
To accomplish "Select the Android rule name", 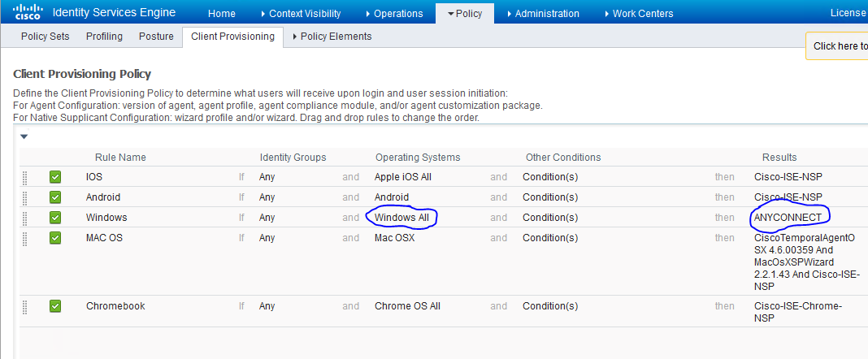I will click(103, 197).
